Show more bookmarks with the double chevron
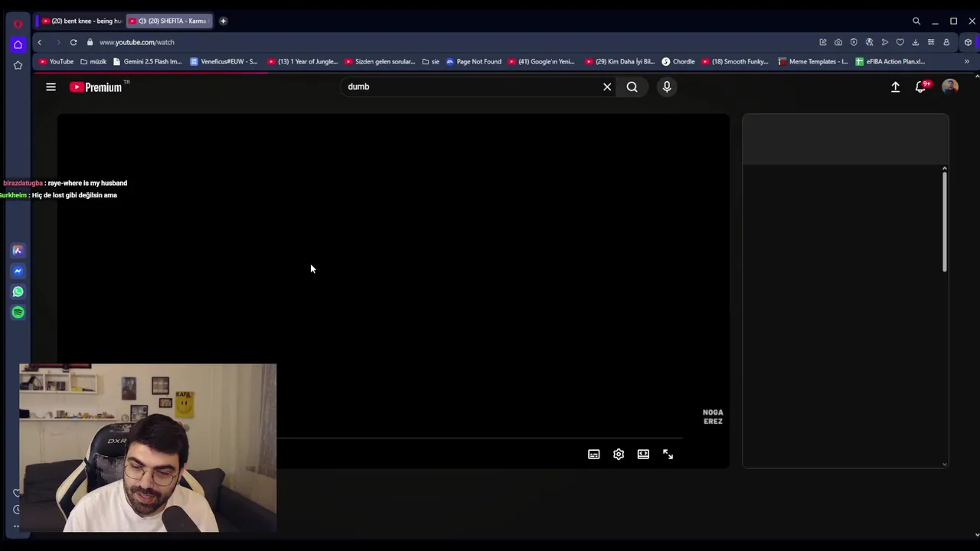Screen dimensions: 980x551 tap(967, 62)
